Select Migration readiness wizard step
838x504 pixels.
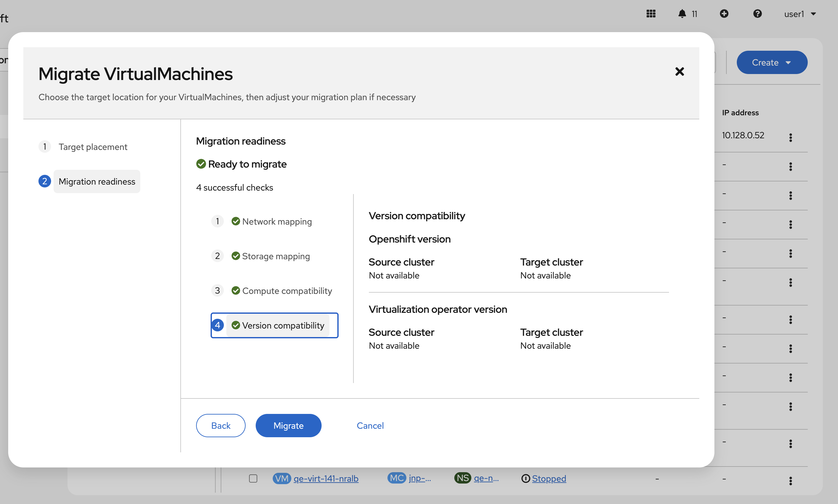click(x=97, y=181)
